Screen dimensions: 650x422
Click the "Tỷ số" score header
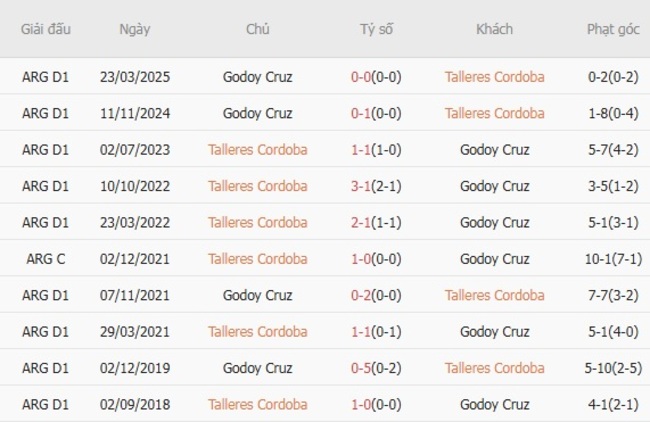tap(377, 29)
